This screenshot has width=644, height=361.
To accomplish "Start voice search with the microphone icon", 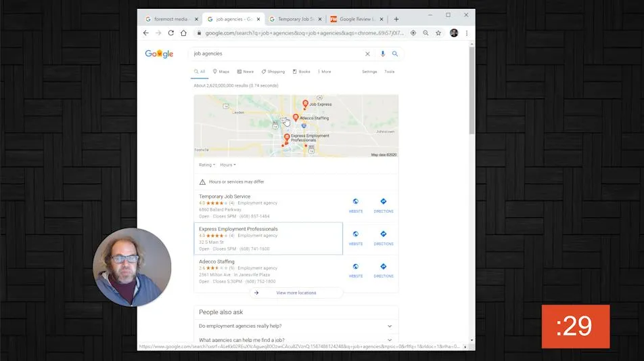I will (x=382, y=54).
